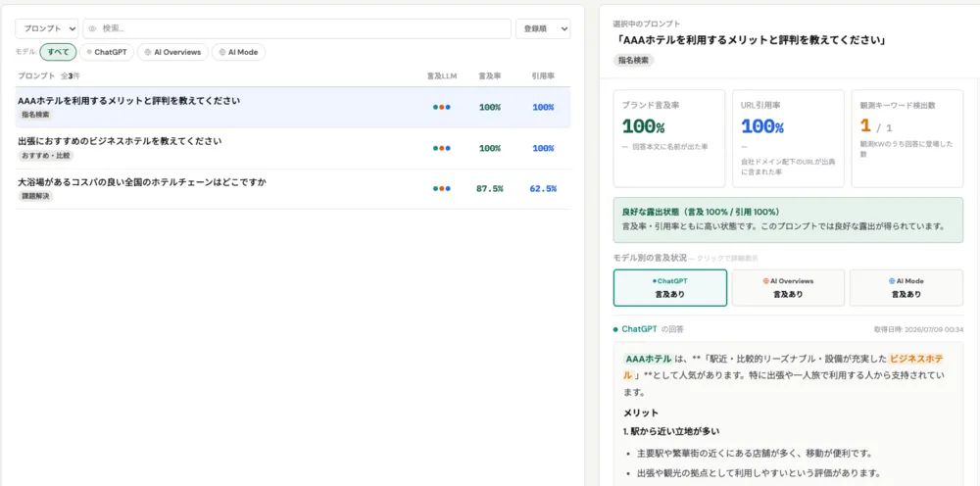
Task: Click the 課題解決 tag
Action: [x=35, y=196]
